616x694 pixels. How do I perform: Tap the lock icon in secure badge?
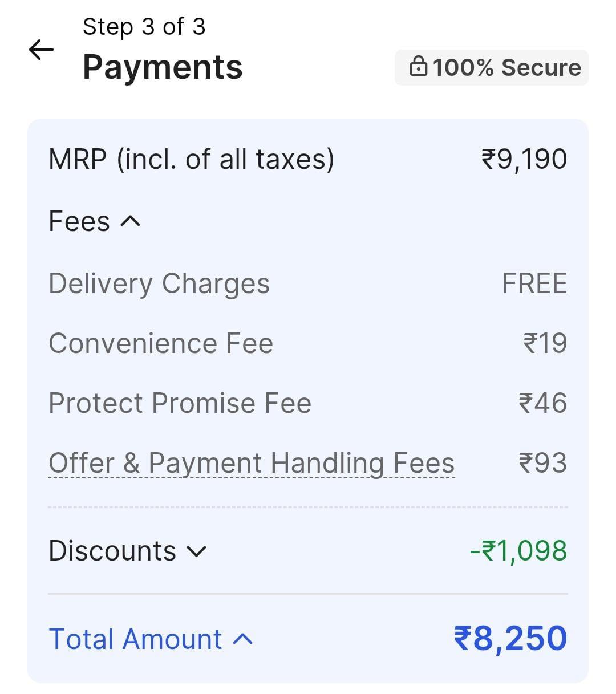(x=418, y=67)
